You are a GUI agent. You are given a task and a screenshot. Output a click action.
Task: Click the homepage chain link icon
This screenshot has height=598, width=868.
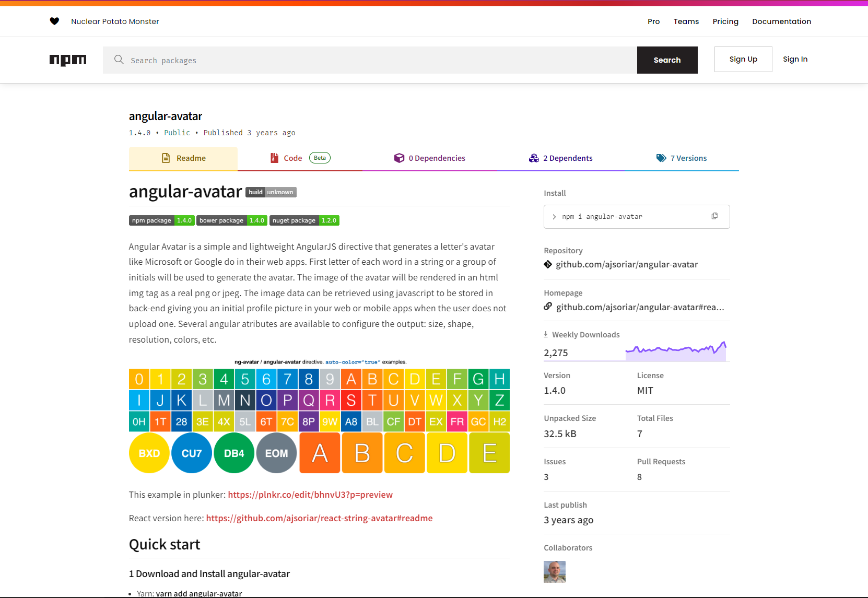(548, 307)
